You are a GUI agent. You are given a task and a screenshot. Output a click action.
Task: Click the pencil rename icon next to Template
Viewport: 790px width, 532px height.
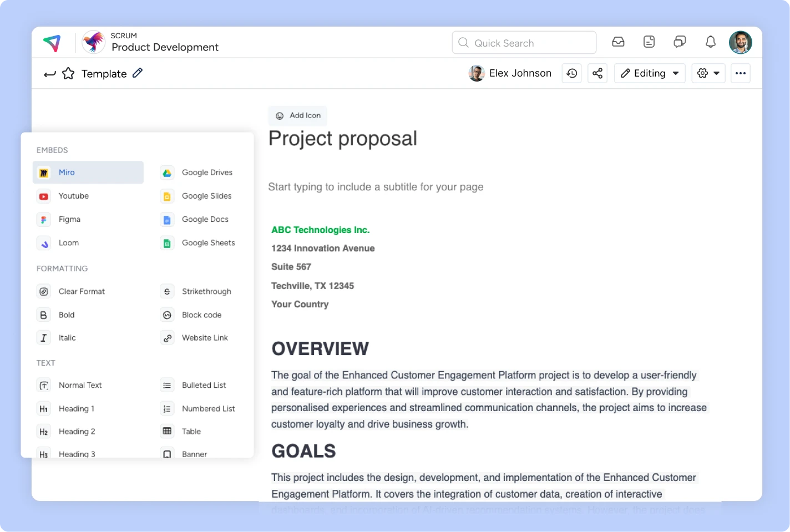(x=138, y=73)
